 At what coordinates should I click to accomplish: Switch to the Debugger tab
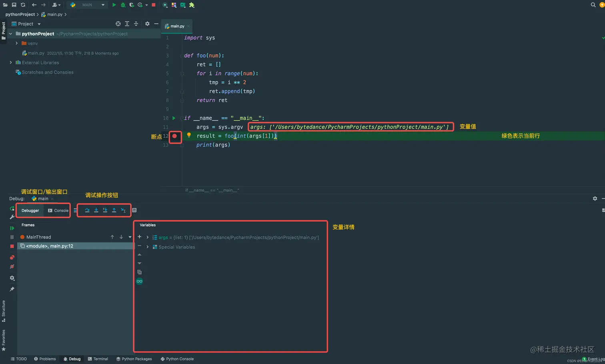tap(30, 211)
